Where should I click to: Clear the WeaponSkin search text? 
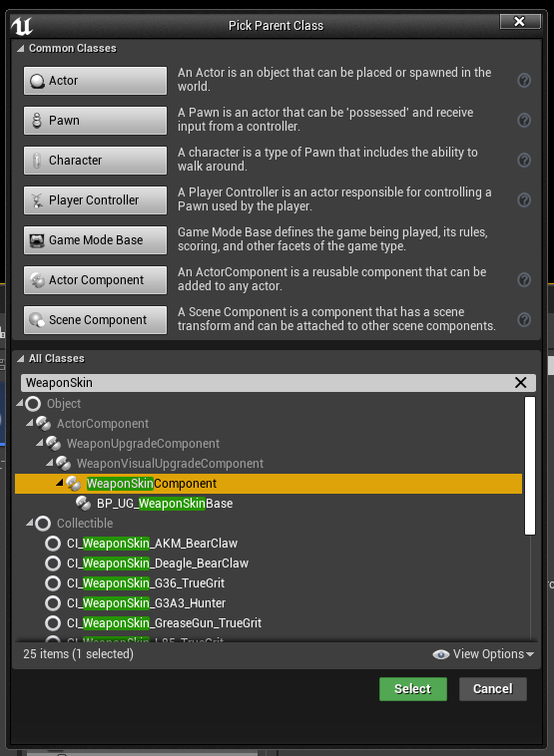(520, 383)
